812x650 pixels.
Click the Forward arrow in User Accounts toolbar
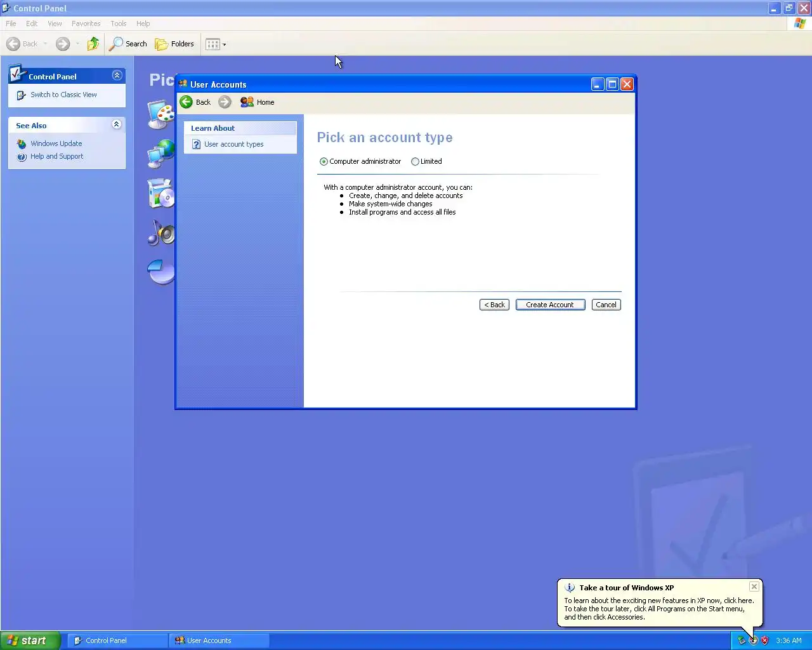coord(225,102)
